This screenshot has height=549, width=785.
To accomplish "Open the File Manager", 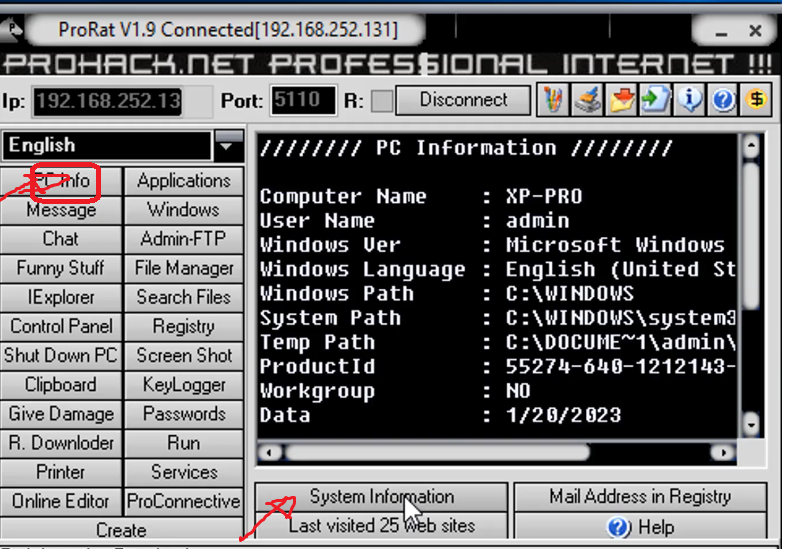I will [184, 268].
